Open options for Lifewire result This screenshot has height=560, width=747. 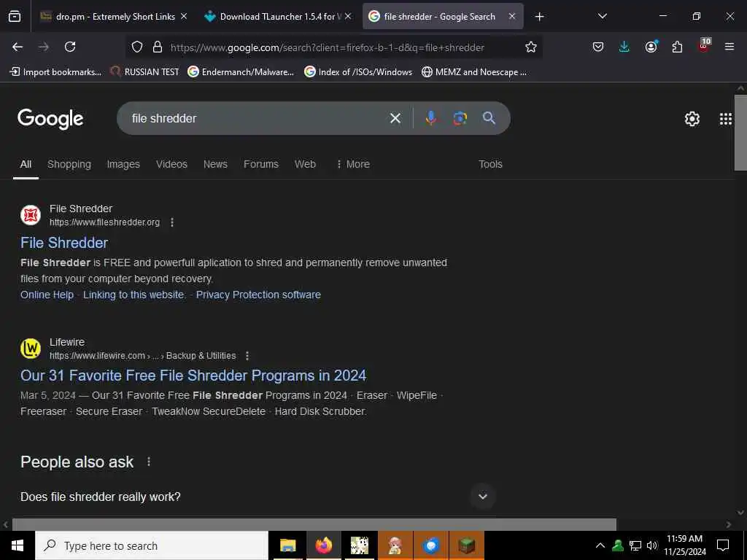click(247, 356)
